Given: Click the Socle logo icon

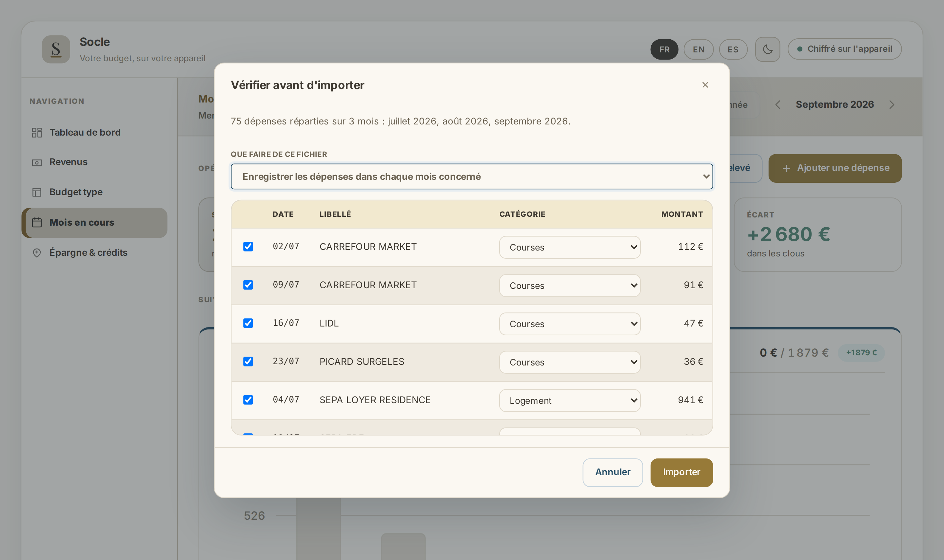Looking at the screenshot, I should (x=56, y=49).
